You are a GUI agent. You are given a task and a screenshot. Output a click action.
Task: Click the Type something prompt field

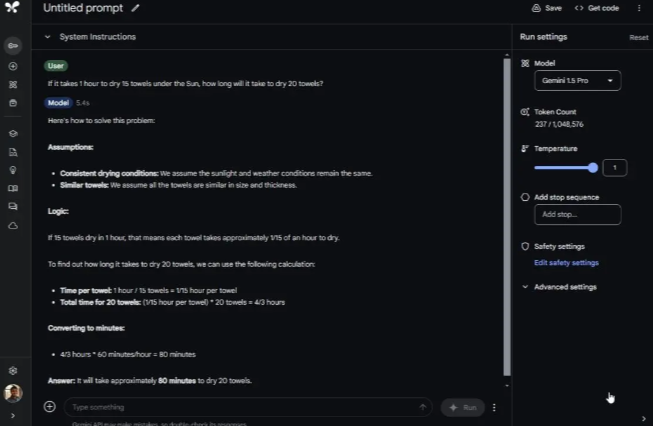click(240, 407)
